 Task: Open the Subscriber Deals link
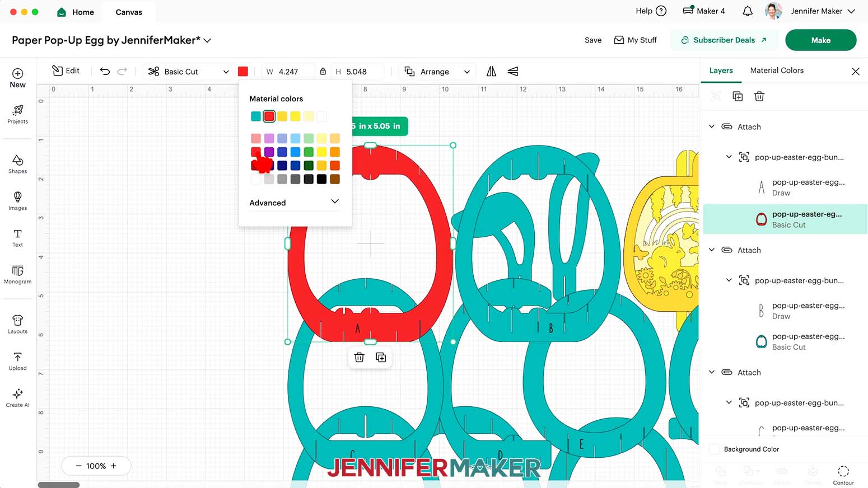coord(724,40)
